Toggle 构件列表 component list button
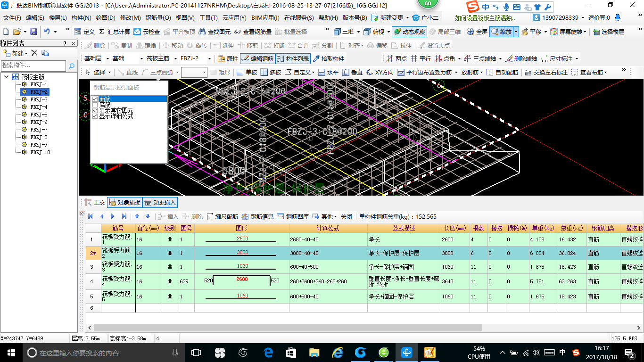 click(x=292, y=59)
